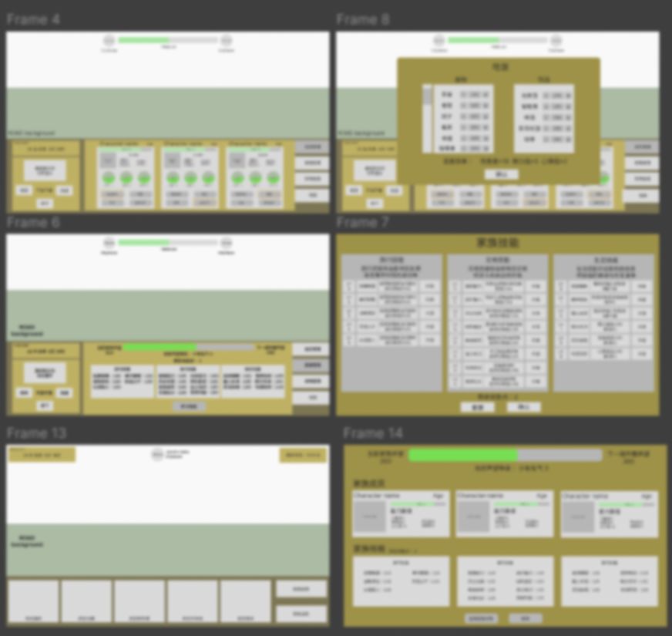
Task: Click the large green progress bar in Frame 14
Action: coord(505,455)
